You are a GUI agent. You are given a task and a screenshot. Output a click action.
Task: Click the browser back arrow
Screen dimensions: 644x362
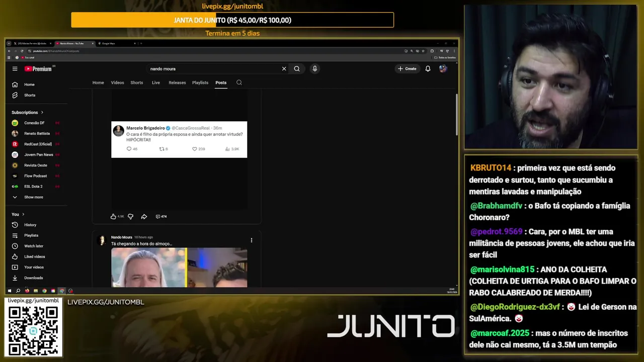pos(9,51)
